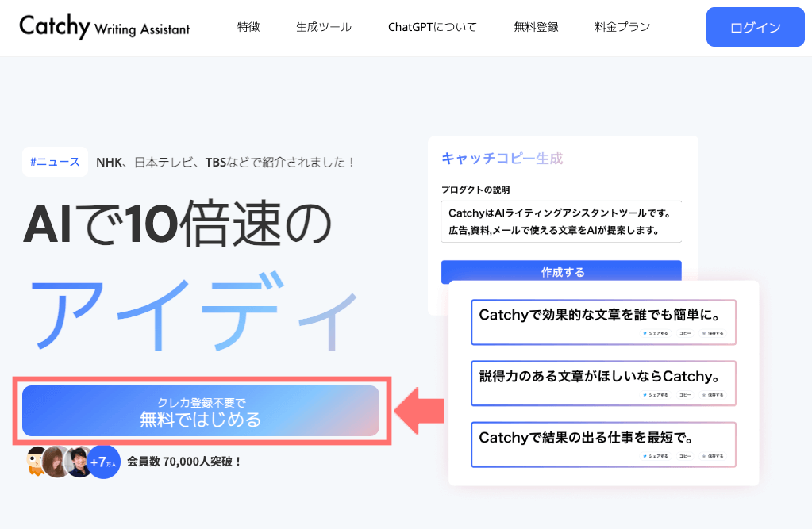Viewport: 812px width, 529px height.
Task: Click the AIで10倍速の headline
Action: 178,223
